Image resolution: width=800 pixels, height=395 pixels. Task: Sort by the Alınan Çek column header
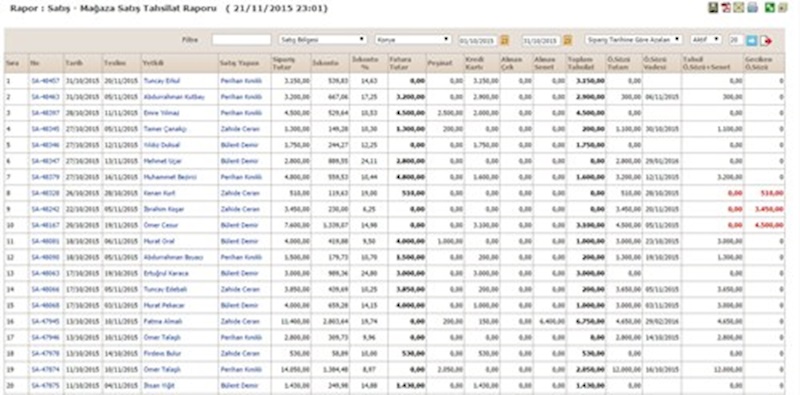[512, 63]
